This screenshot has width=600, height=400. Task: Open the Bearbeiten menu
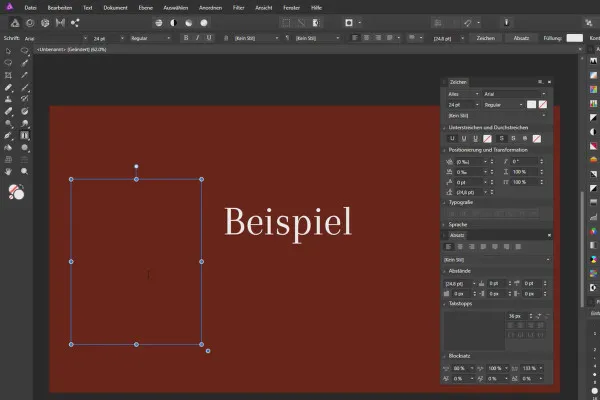point(60,8)
